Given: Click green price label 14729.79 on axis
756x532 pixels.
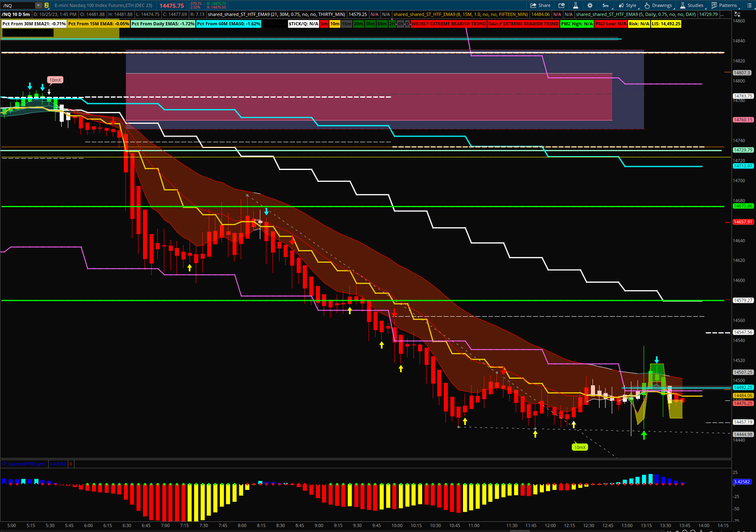Looking at the screenshot, I should [743, 150].
